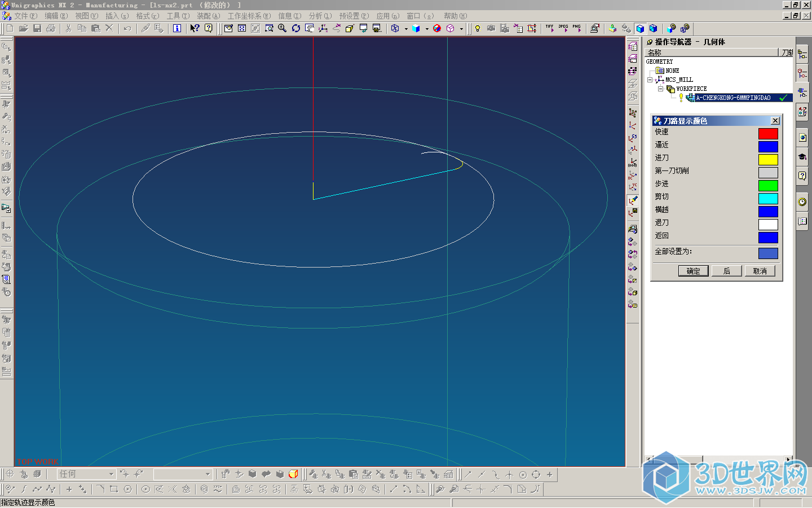Screen dimensions: 812x508
Task: Open the Operation Navigator side tab
Action: click(x=802, y=91)
